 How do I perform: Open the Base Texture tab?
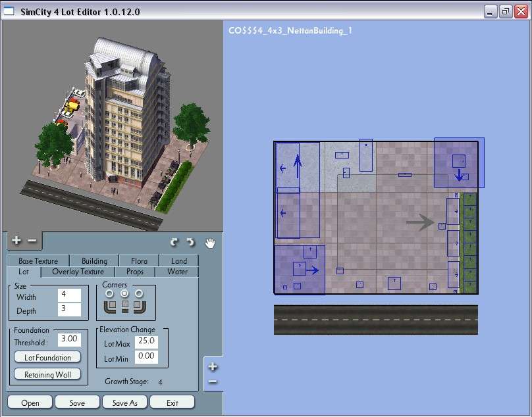[x=38, y=260]
